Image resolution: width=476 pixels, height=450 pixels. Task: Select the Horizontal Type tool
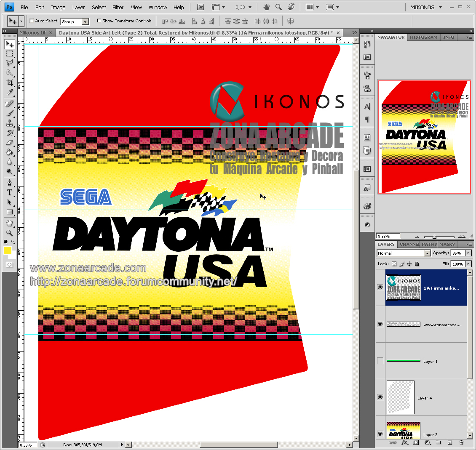[10, 192]
